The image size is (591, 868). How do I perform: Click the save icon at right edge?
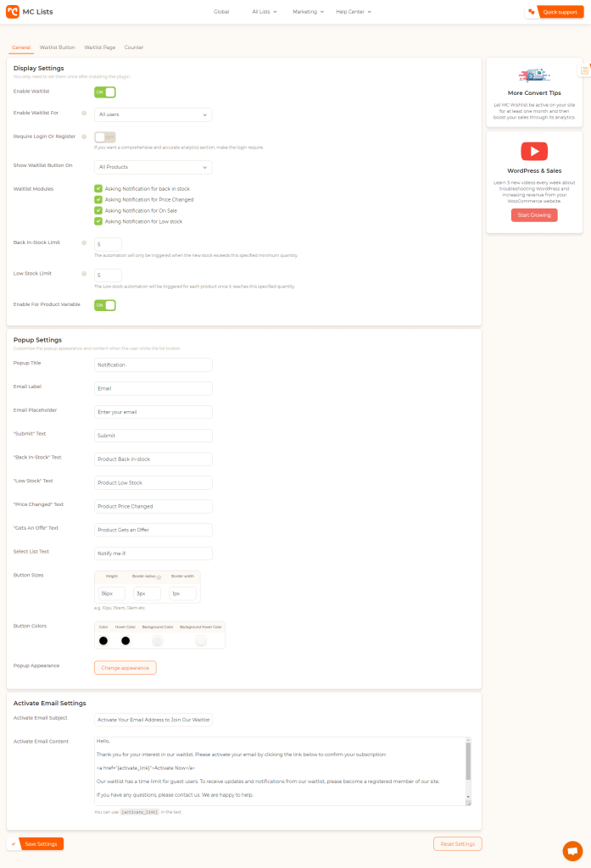pos(584,70)
